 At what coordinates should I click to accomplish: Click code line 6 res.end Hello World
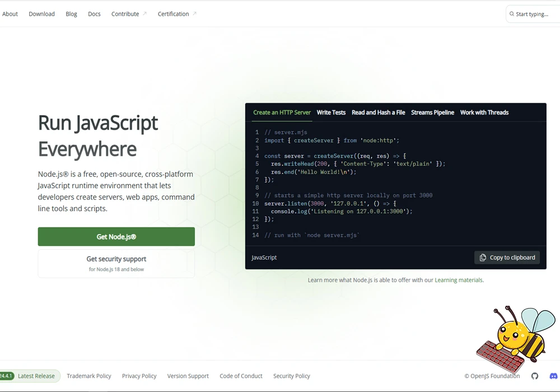(x=314, y=172)
